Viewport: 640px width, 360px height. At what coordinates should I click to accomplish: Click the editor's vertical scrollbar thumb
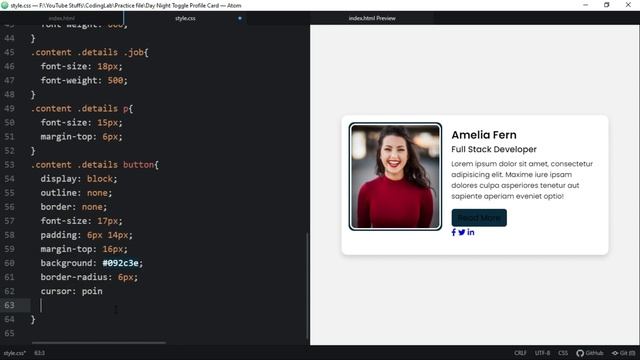click(307, 286)
